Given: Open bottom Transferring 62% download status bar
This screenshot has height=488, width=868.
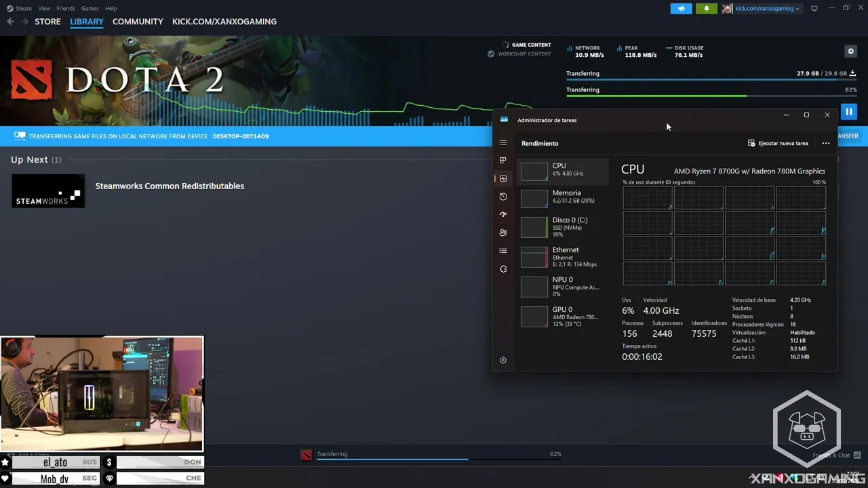Looking at the screenshot, I should point(431,455).
